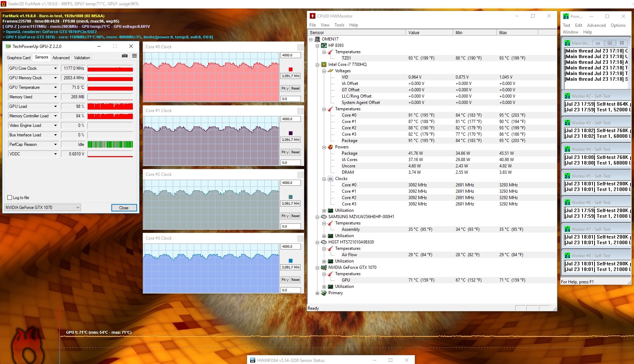Enable the Log to file checkbox
The image size is (634, 364).
(x=10, y=198)
